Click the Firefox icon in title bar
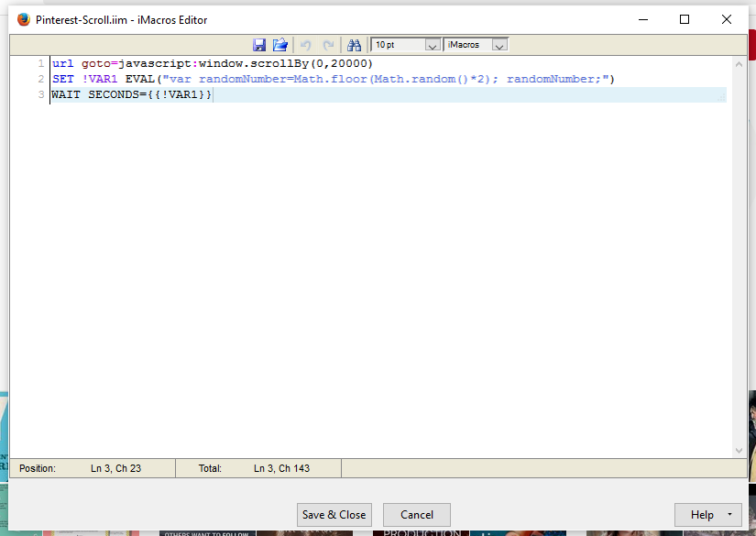756x536 pixels. tap(24, 20)
